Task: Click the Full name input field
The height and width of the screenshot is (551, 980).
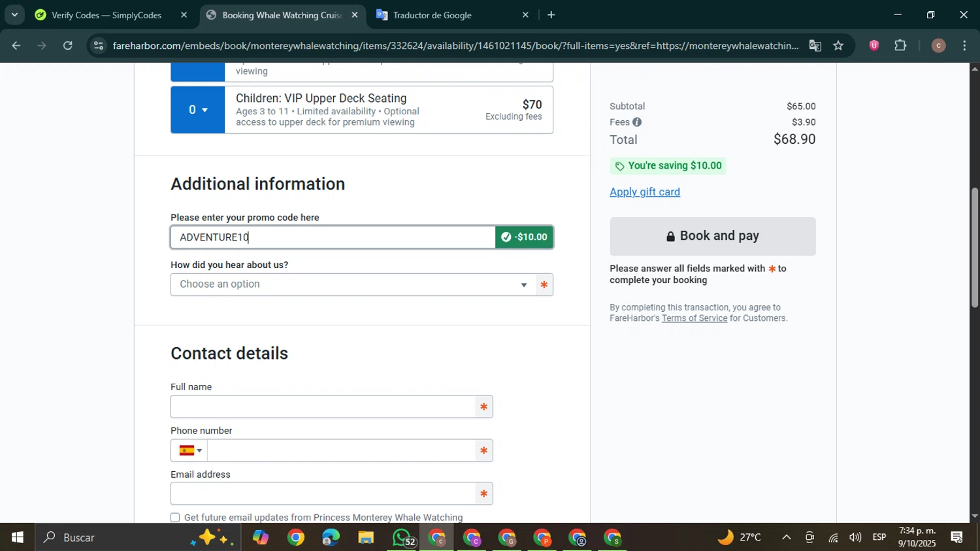Action: [331, 407]
